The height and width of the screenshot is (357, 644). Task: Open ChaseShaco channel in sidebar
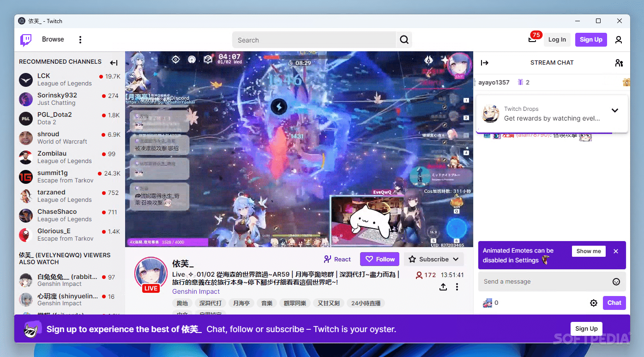[69, 216]
